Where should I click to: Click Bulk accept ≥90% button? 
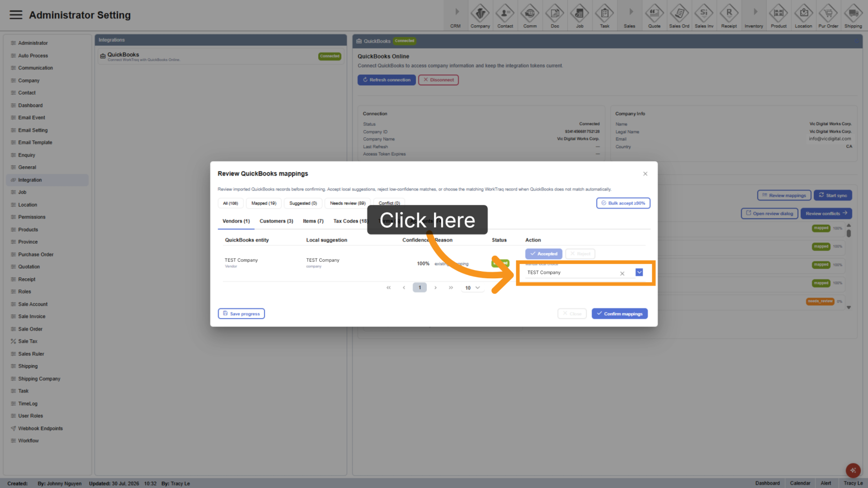pyautogui.click(x=623, y=203)
